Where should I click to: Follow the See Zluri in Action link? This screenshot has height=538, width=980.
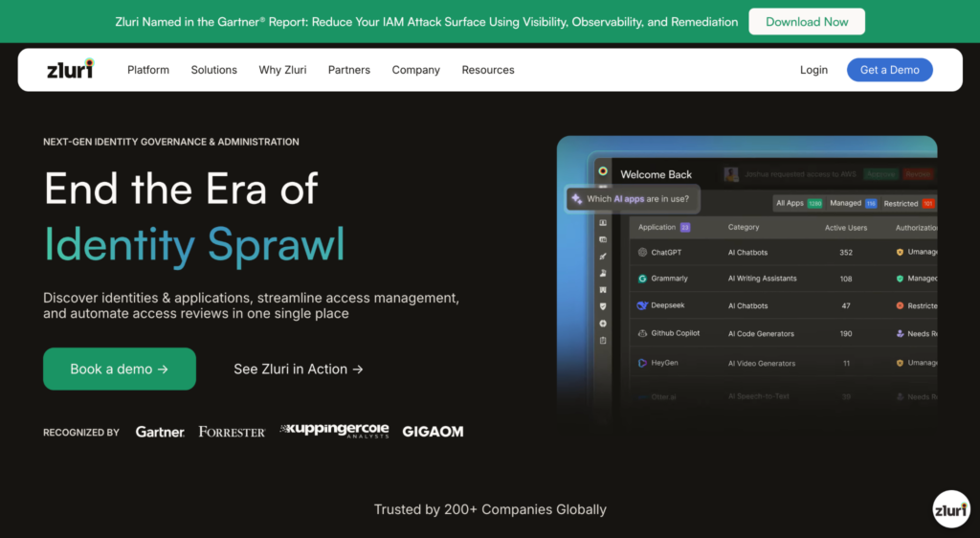click(x=298, y=370)
